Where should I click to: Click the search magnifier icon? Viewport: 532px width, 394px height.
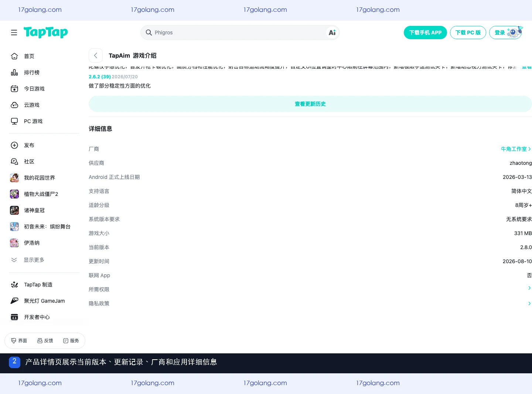149,33
